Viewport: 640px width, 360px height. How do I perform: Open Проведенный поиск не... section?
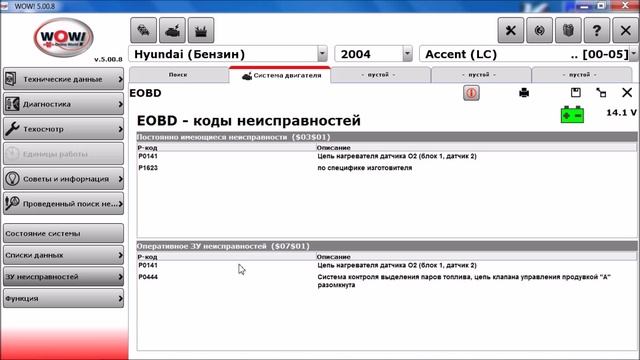[x=63, y=204]
